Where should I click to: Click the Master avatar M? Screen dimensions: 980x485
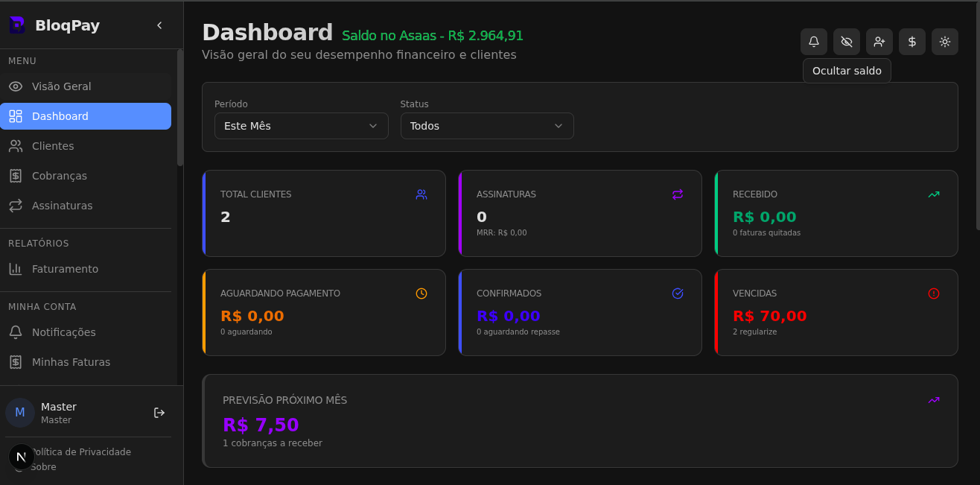[x=20, y=413]
